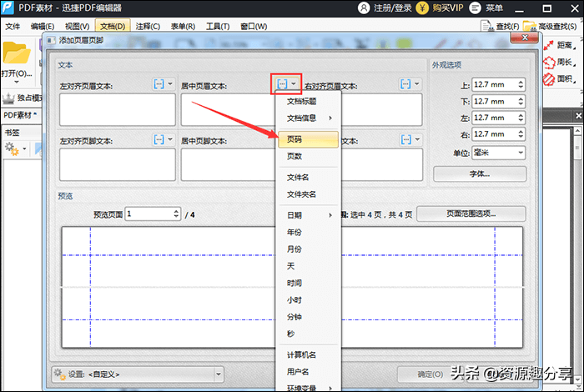Open dropdown arrow next to right footer macro
The image size is (584, 392).
pyautogui.click(x=417, y=139)
